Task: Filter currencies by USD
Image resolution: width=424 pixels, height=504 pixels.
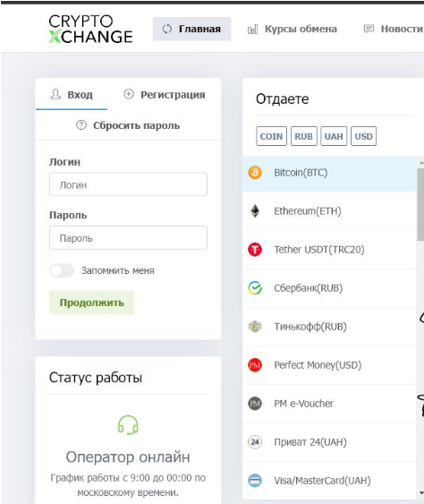Action: coord(363,136)
